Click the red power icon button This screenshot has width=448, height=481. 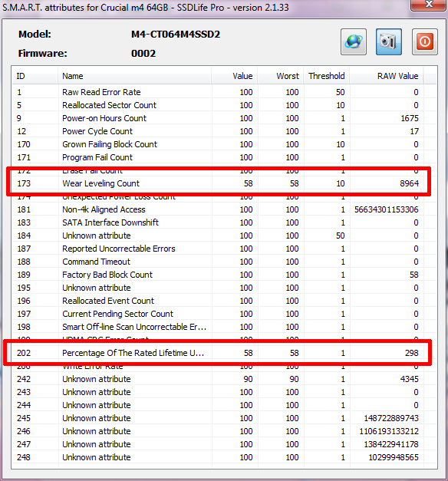pyautogui.click(x=425, y=41)
